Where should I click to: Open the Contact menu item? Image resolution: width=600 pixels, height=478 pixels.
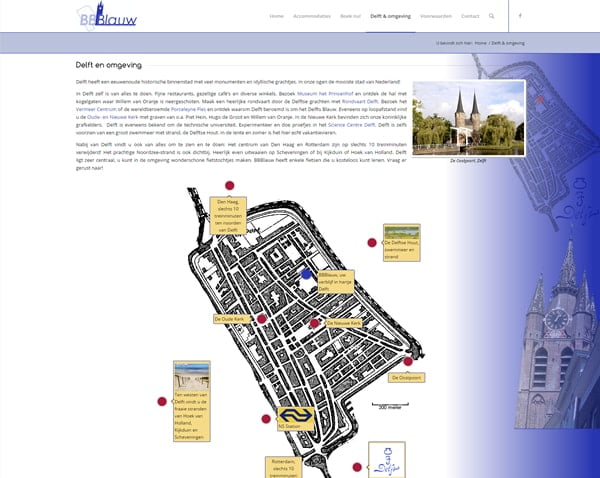click(469, 17)
